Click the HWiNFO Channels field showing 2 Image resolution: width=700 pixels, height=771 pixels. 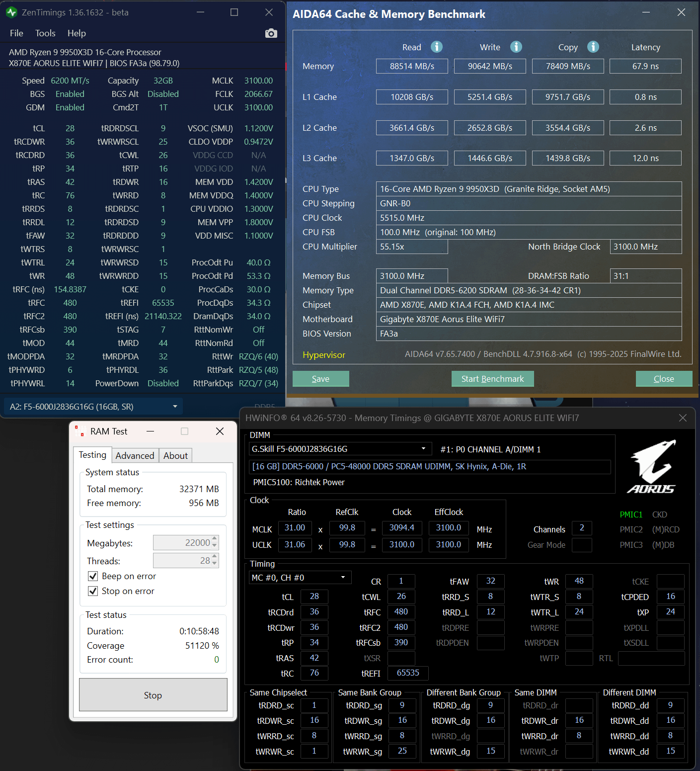point(582,528)
